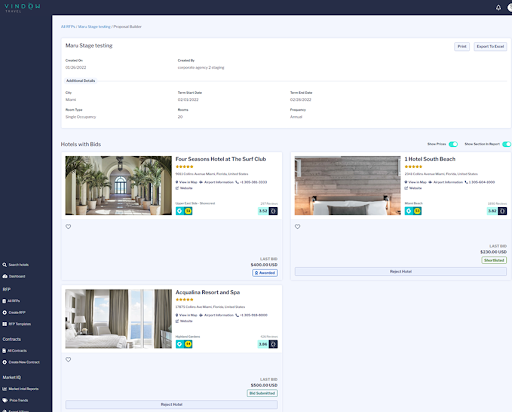Open Search hotels in the sidebar
The image size is (512, 412).
pos(16,265)
